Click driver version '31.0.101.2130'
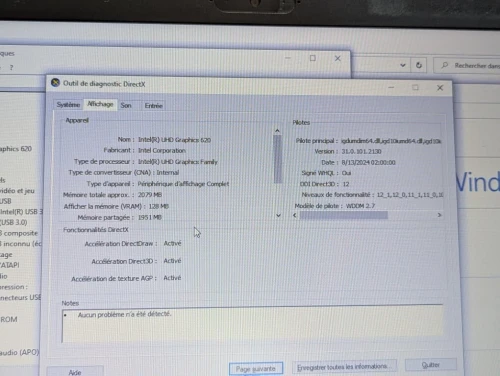Viewport: 500px width, 376px height. (x=361, y=151)
